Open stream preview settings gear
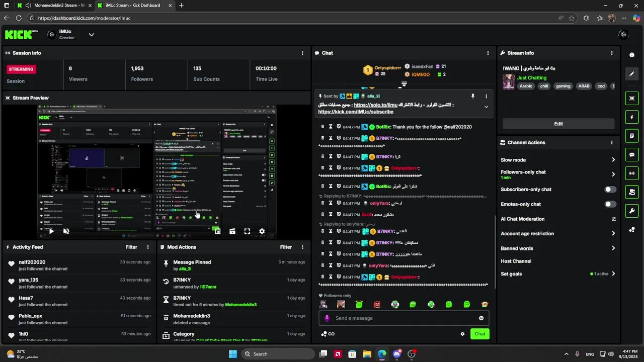The width and height of the screenshot is (644, 362). (262, 231)
